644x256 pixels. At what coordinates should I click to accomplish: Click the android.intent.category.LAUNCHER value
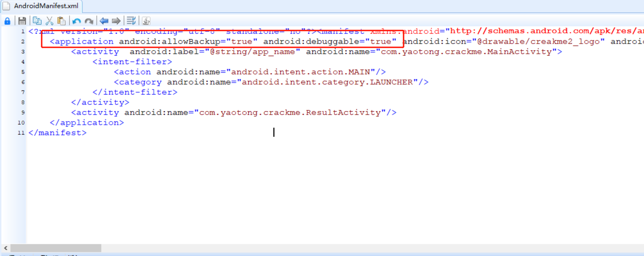click(327, 82)
